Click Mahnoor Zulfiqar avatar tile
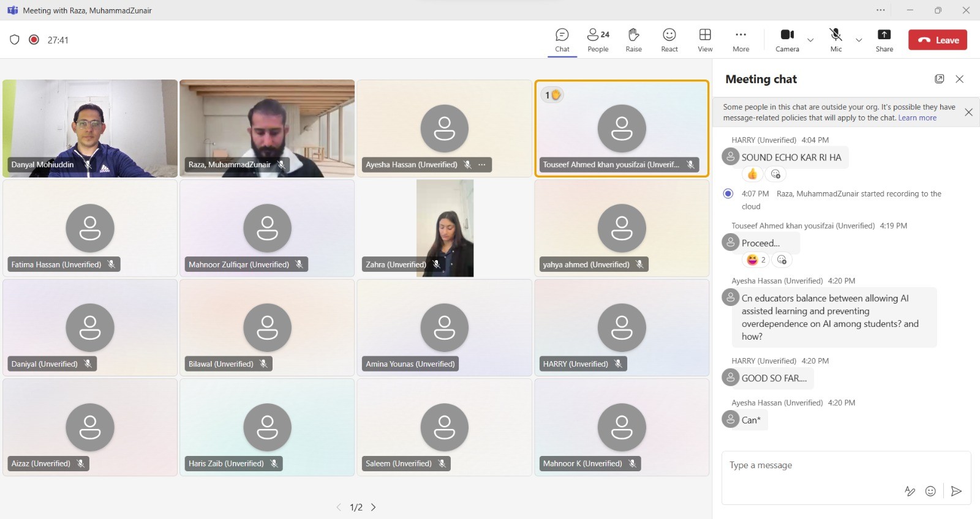Viewport: 980px width, 519px height. point(267,228)
